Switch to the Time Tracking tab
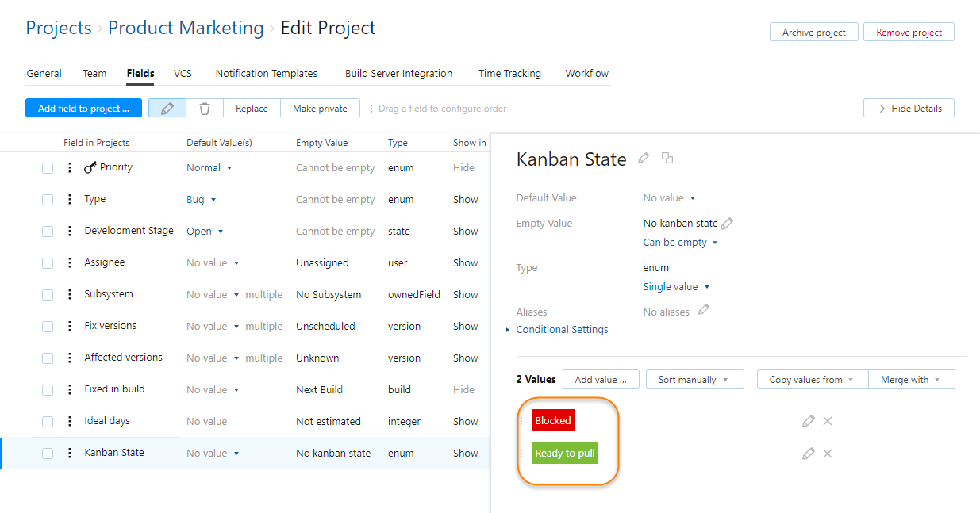Image resolution: width=980 pixels, height=513 pixels. [509, 73]
